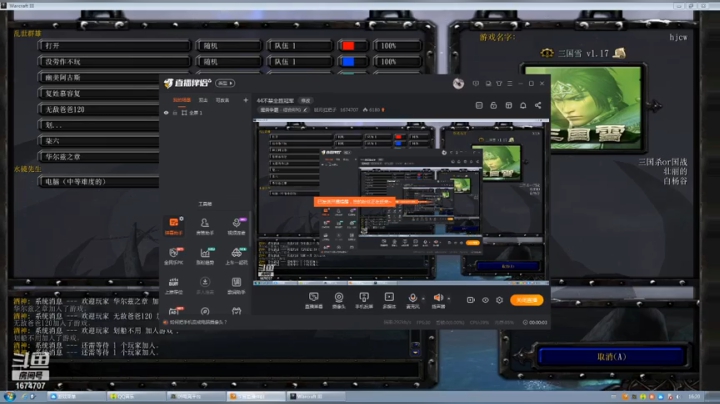This screenshot has height=404, width=720.
Task: Open the Windows Start button
Action: (9, 396)
